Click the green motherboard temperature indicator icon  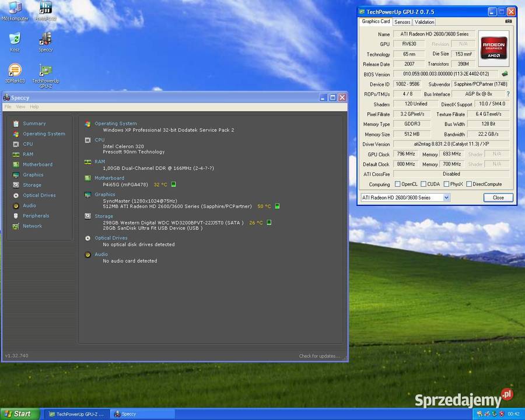173,184
